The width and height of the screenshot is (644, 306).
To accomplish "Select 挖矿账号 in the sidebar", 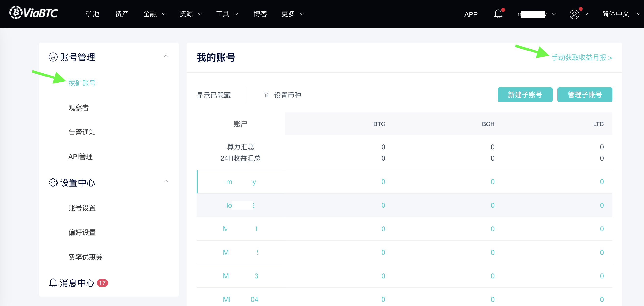I will (82, 83).
